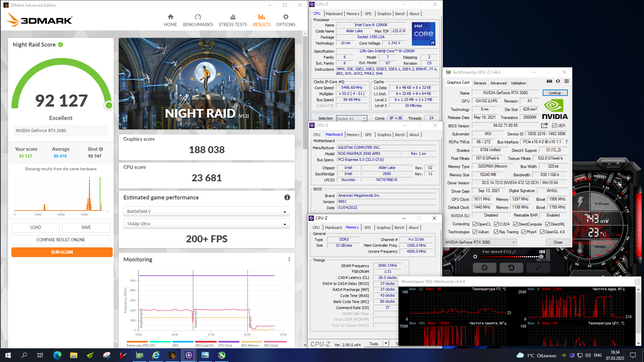Click Afterburner apply checkmark button
The height and width of the screenshot is (362, 644).
(x=538, y=267)
